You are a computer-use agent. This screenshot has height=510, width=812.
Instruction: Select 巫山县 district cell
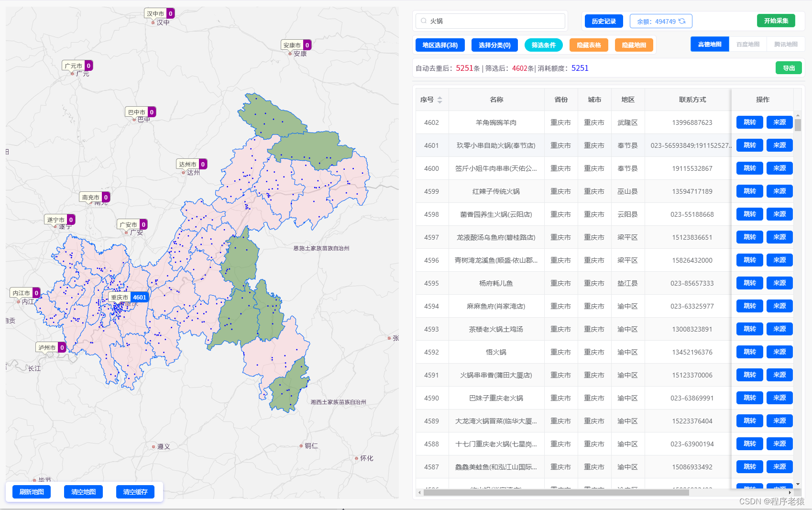coord(627,191)
